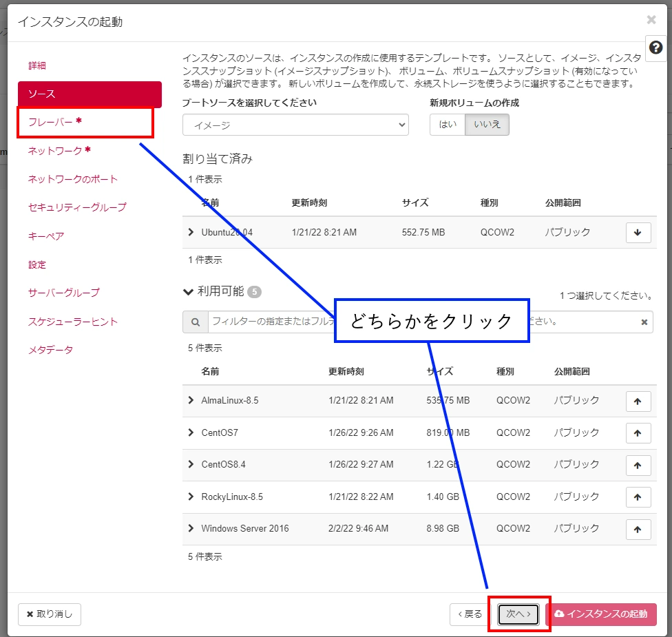
Task: Allocate Windows Server 2016 using up arrow
Action: [638, 529]
